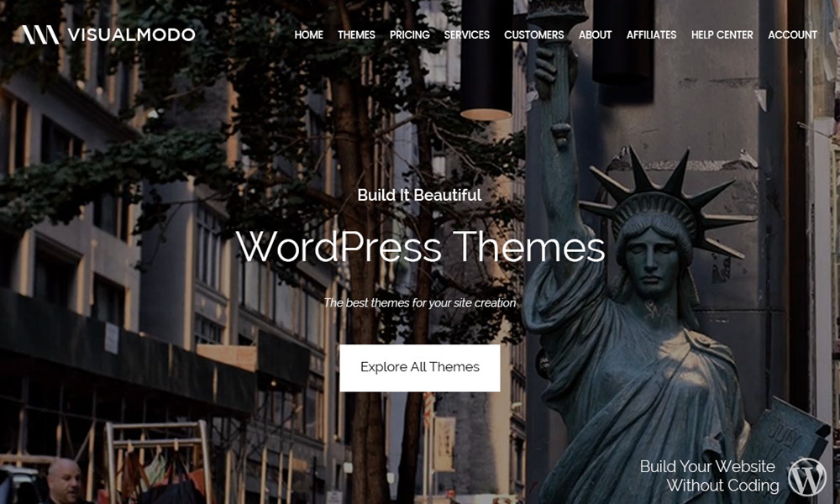Viewport: 840px width, 504px height.
Task: Click the best themes tagline text
Action: [x=419, y=302]
